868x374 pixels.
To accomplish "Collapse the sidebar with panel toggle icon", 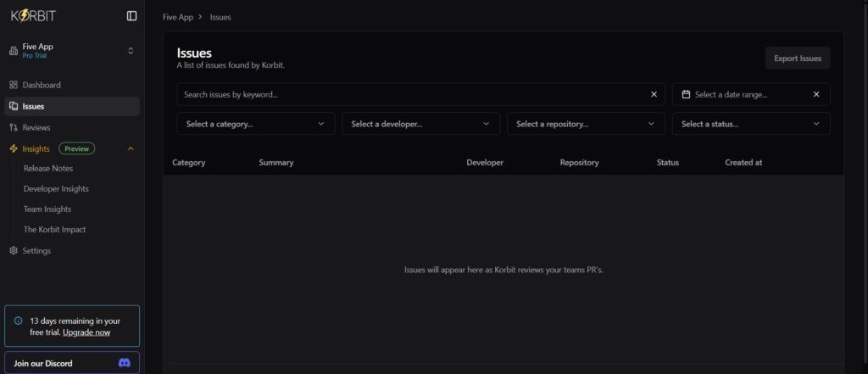I will 131,16.
